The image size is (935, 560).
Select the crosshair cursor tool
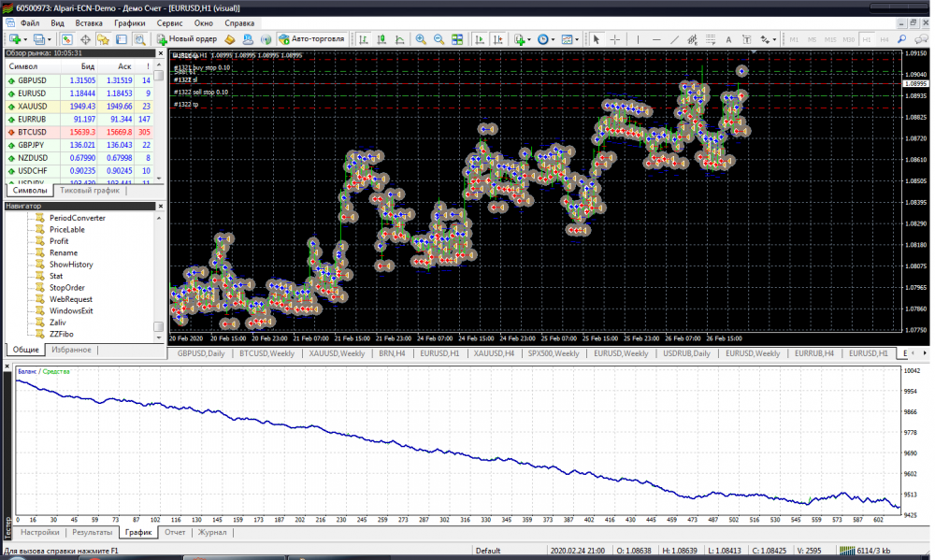pos(614,39)
